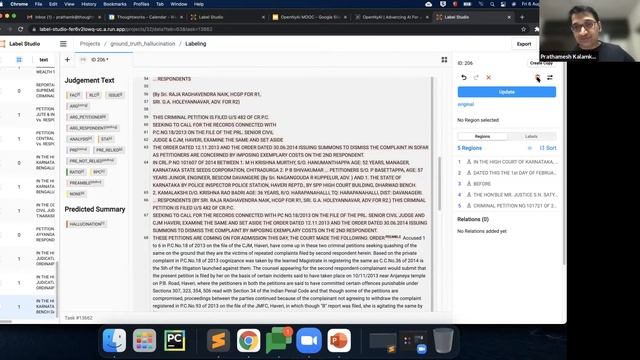Bookmark this page with the star icon
640x360 pixels.
coord(523,29)
